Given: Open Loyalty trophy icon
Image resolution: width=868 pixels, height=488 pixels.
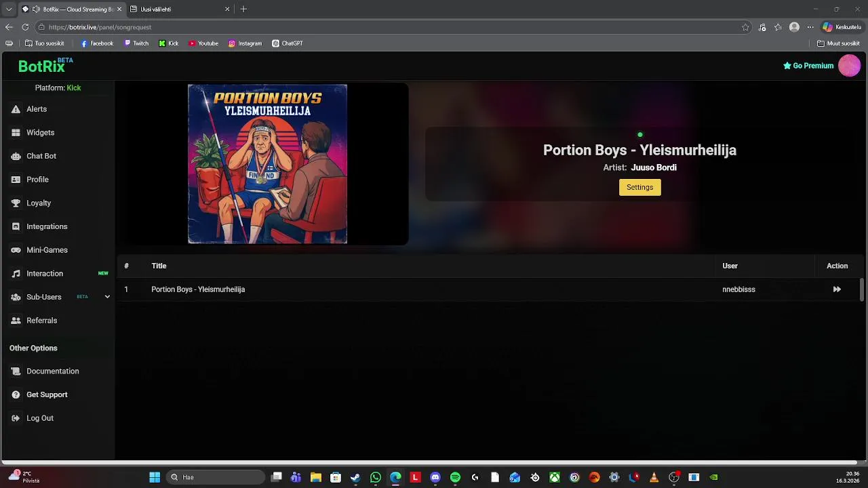Looking at the screenshot, I should 16,203.
